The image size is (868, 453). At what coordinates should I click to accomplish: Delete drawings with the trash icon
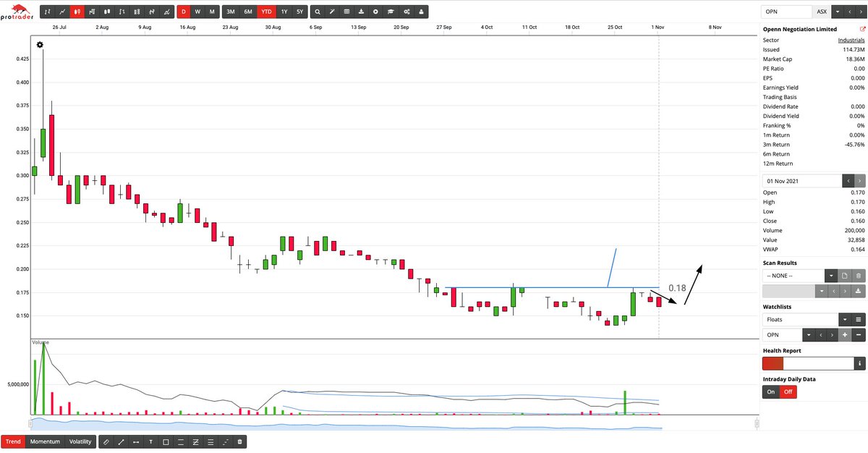coord(240,441)
